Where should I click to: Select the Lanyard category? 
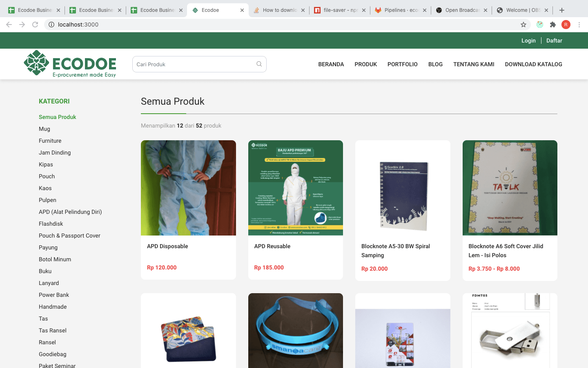pyautogui.click(x=49, y=283)
